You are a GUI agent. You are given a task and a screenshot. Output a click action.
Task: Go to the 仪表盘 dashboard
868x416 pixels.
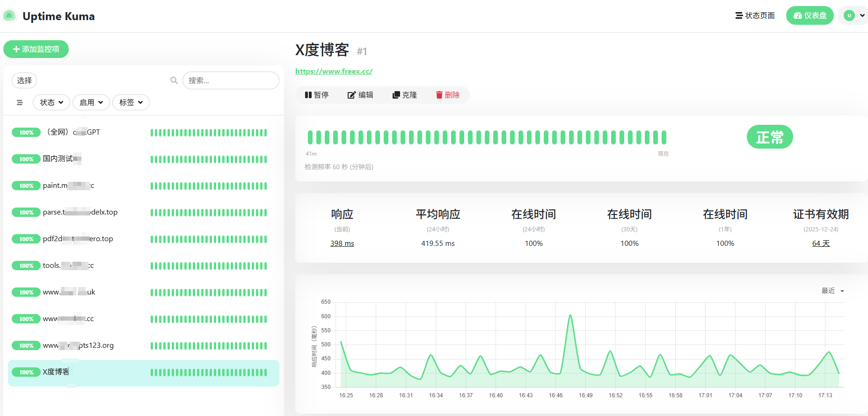(x=810, y=15)
